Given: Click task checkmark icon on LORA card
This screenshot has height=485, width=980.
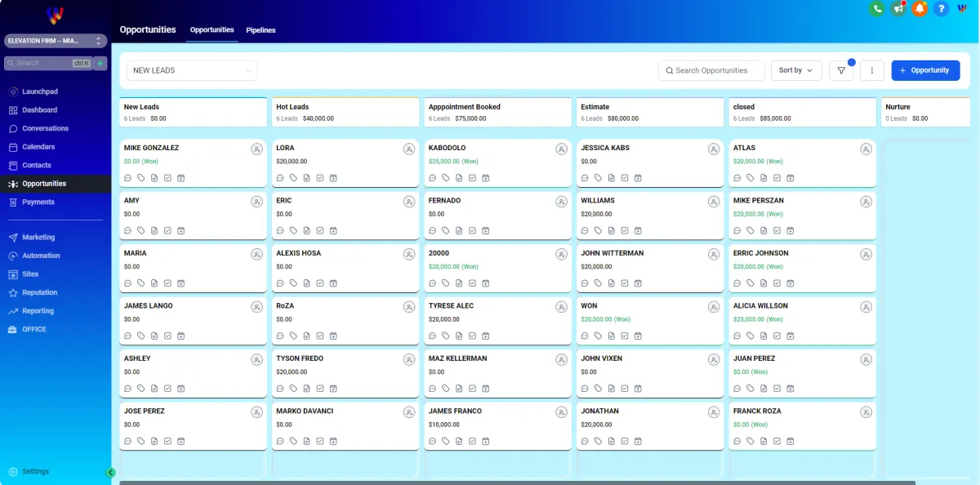Looking at the screenshot, I should point(320,177).
